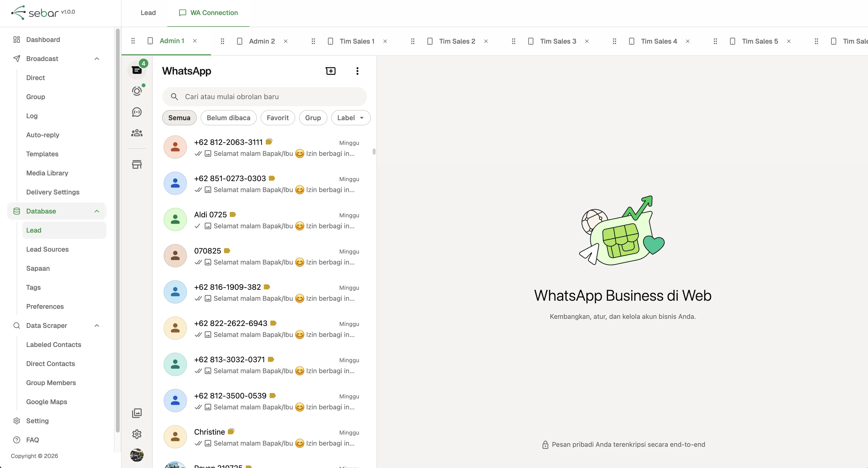Screen dimensions: 868x468
Task: Collapse the Database menu section
Action: coord(97,211)
